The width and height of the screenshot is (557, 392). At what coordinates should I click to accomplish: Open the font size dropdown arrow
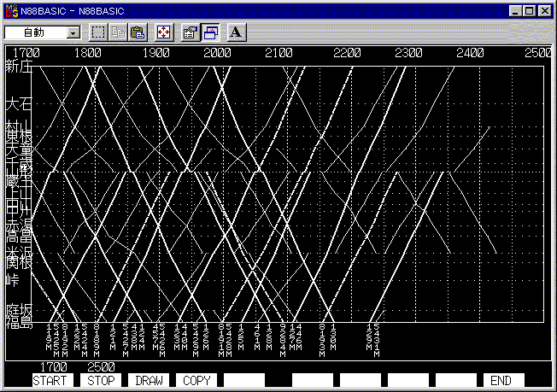click(x=73, y=33)
